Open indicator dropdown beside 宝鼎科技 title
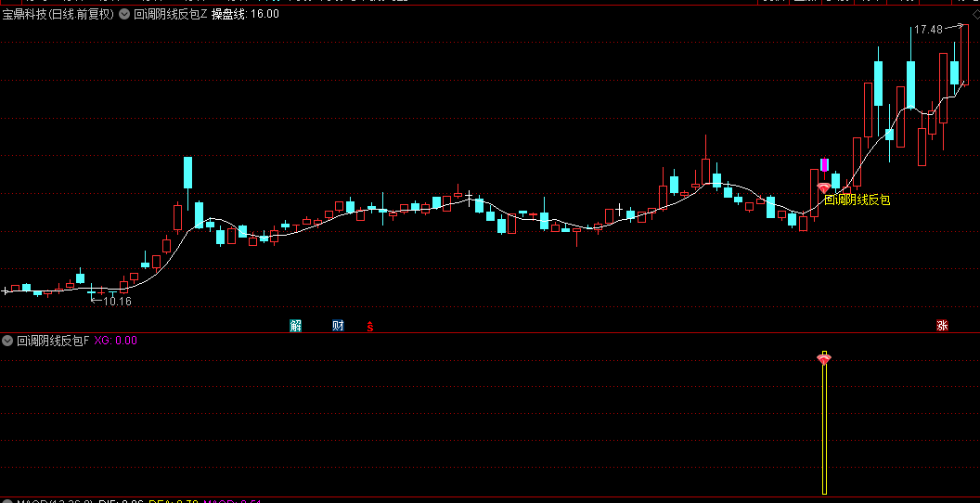 click(x=125, y=14)
